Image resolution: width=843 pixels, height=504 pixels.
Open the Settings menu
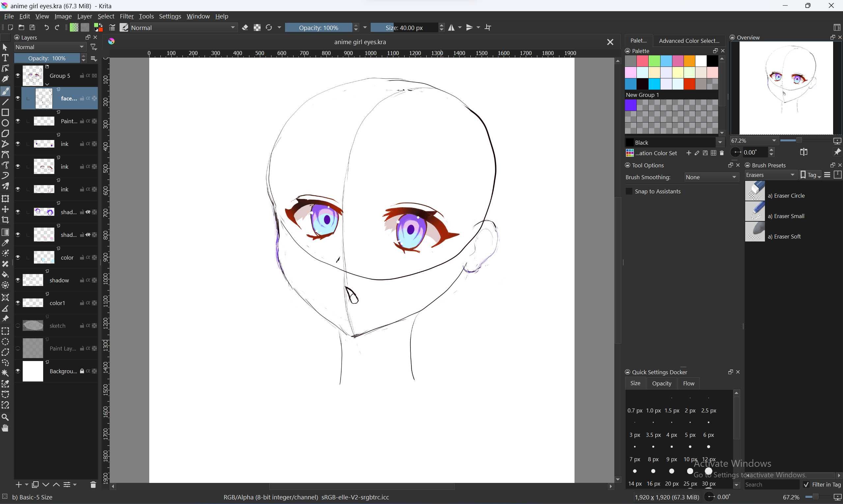170,16
